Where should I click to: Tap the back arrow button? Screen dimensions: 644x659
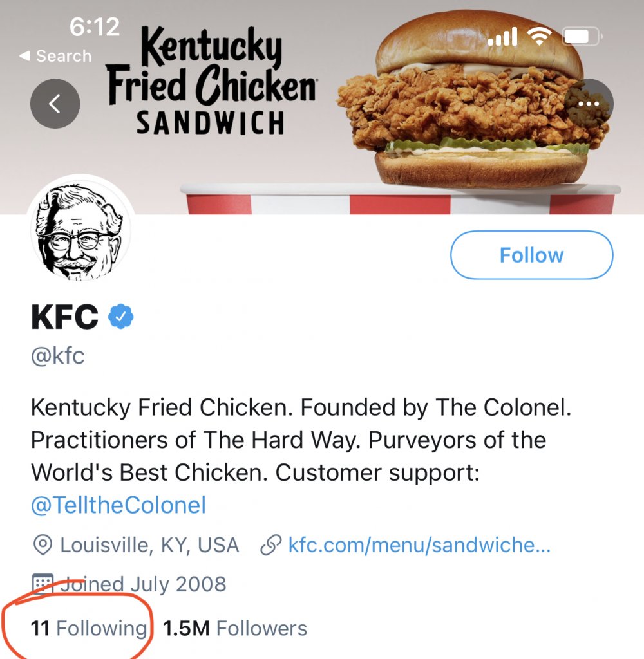[x=55, y=104]
